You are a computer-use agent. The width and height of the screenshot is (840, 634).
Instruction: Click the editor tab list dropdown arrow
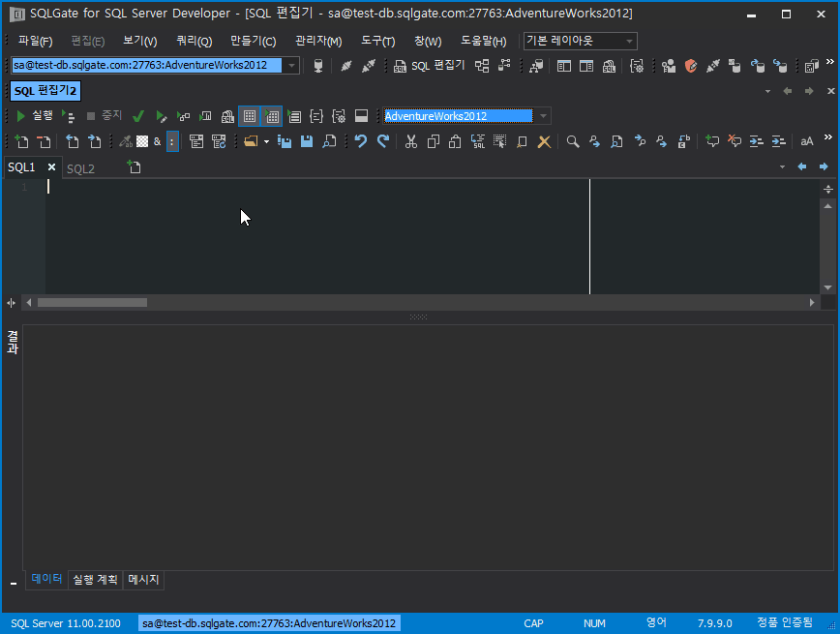tap(782, 167)
